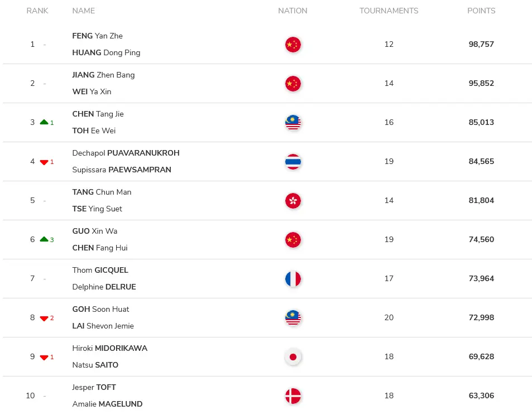Click Thailand flag in rank 4 row
Image resolution: width=532 pixels, height=415 pixels.
[293, 161]
